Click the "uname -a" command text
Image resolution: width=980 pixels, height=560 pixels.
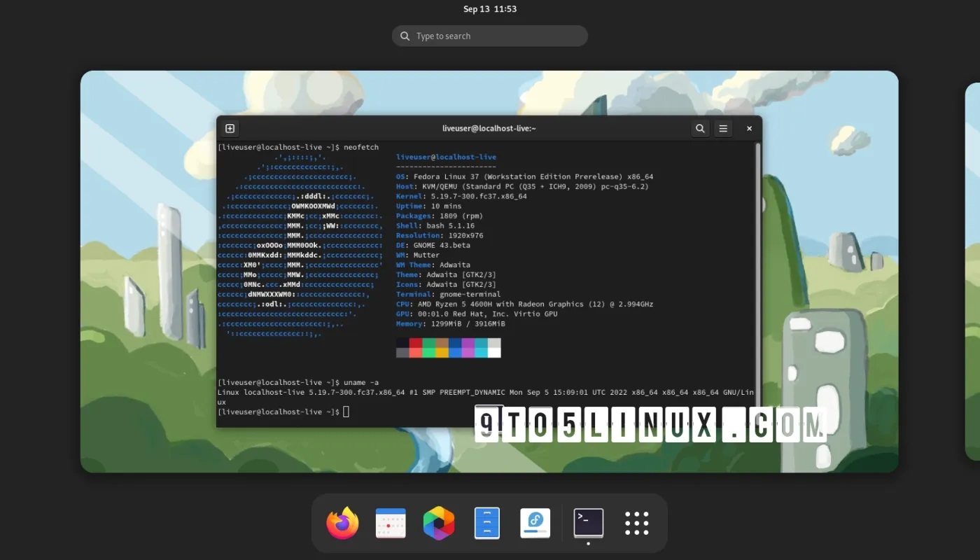tap(360, 382)
